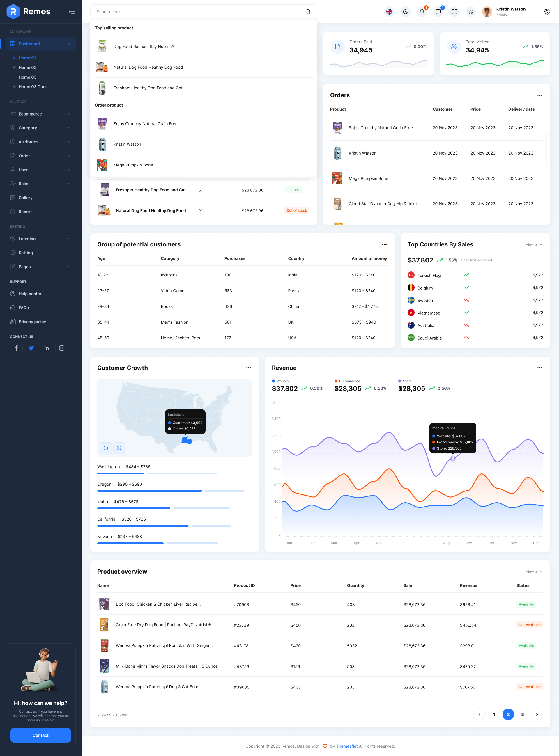The height and width of the screenshot is (756, 559).
Task: Open the Gallery section in the sidebar
Action: pos(26,198)
